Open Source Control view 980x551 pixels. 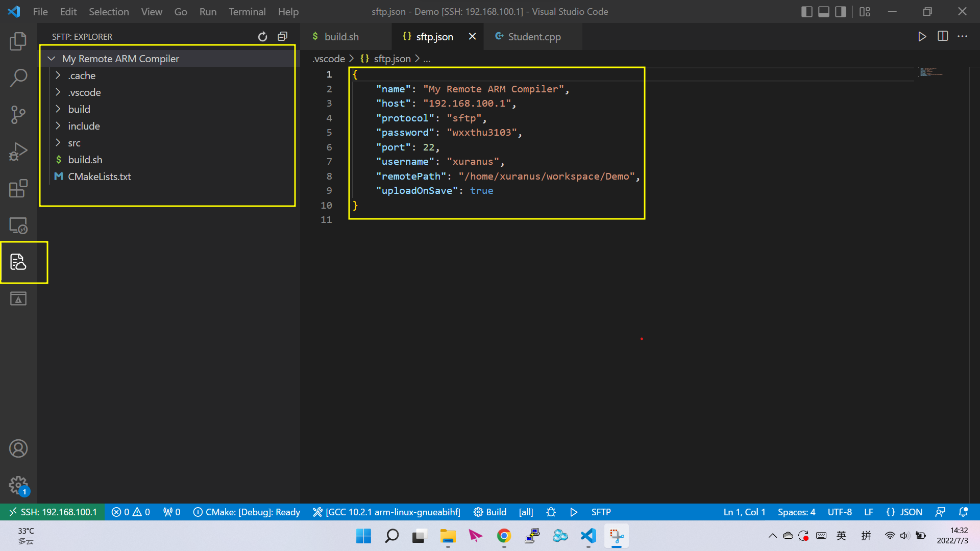tap(18, 114)
